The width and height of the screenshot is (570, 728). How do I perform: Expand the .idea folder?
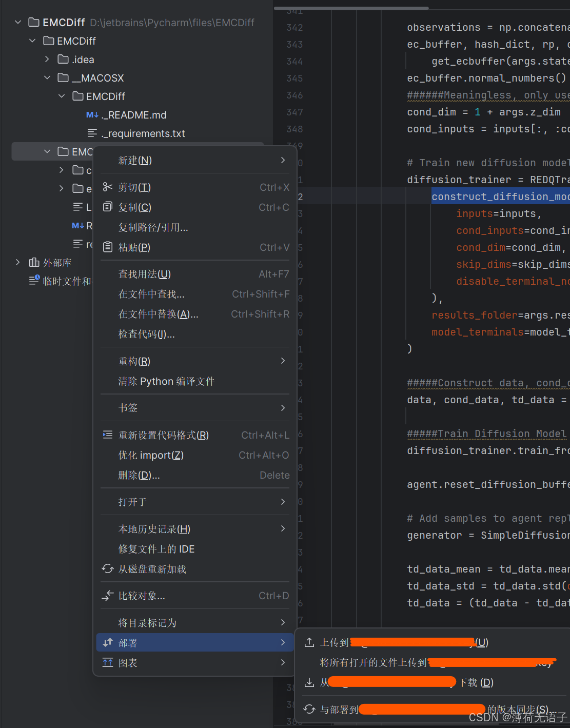click(x=47, y=60)
